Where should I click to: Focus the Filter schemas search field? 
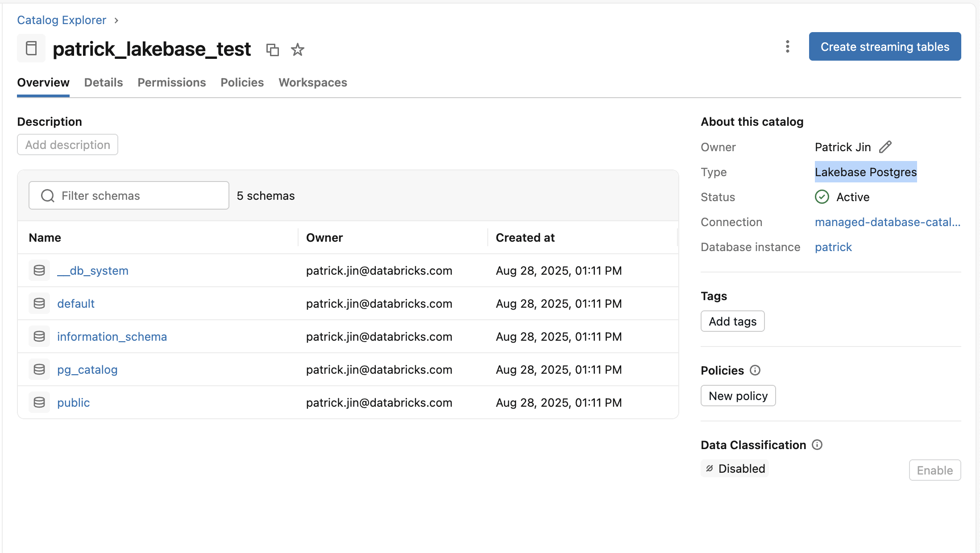pyautogui.click(x=129, y=195)
